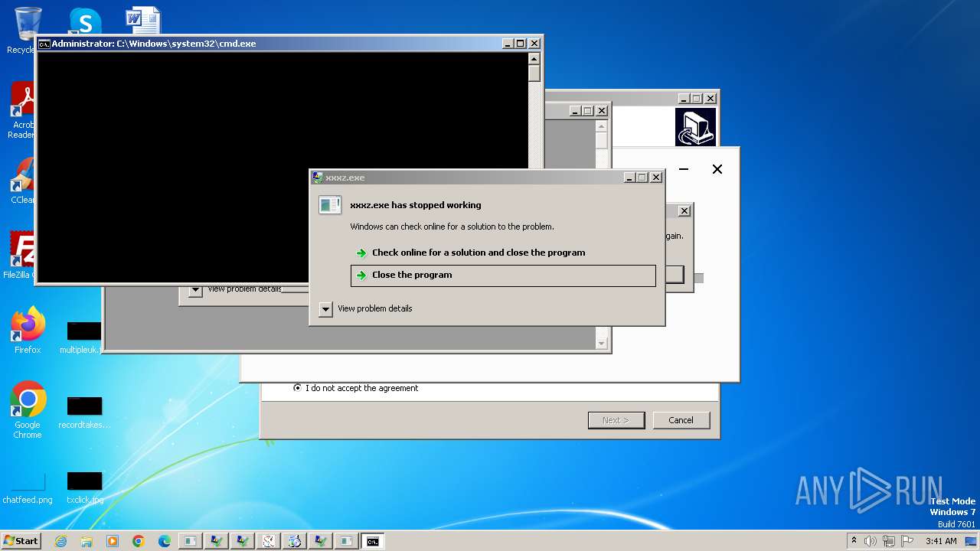Click the cmd.exe scrollbar thumb
Viewport: 980px width, 551px height.
tap(534, 73)
